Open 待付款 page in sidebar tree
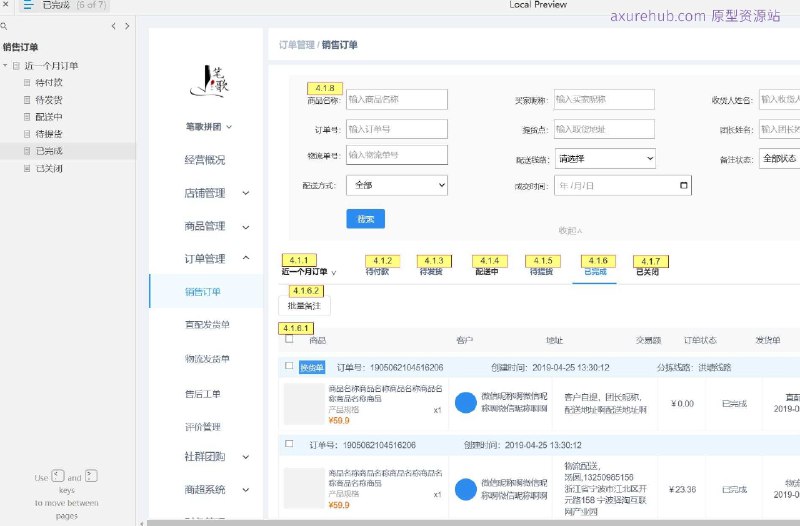Screen dimensions: 800x526 pyautogui.click(x=48, y=82)
